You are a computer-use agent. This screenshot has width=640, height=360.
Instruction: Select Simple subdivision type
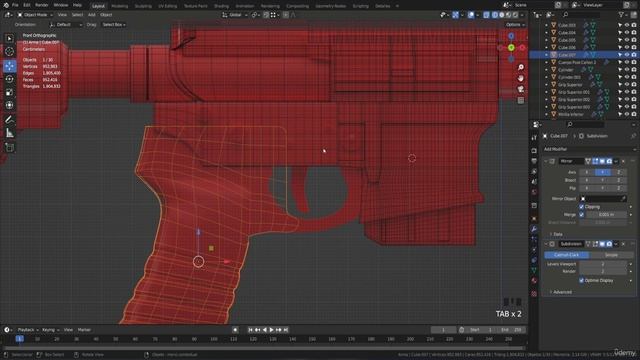click(611, 255)
